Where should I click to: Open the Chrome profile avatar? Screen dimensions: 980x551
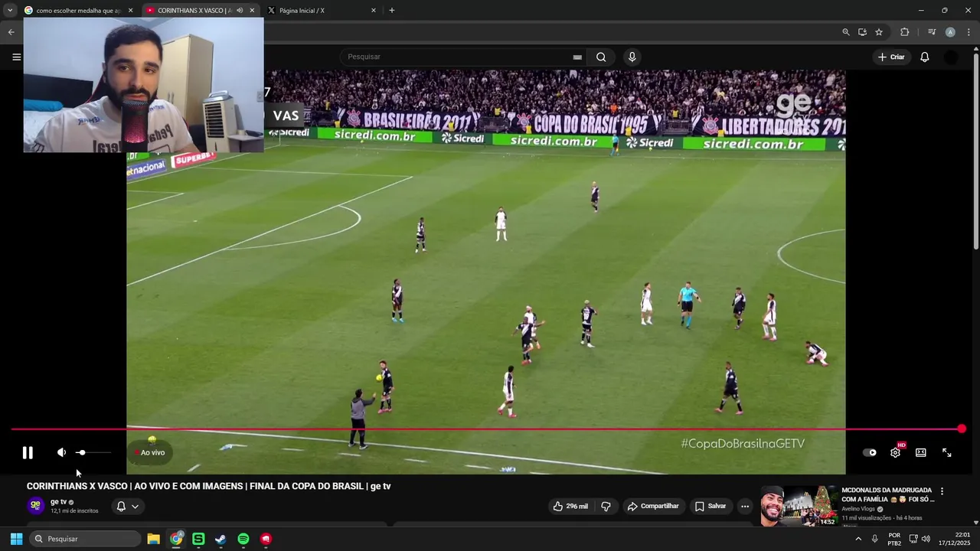[950, 32]
